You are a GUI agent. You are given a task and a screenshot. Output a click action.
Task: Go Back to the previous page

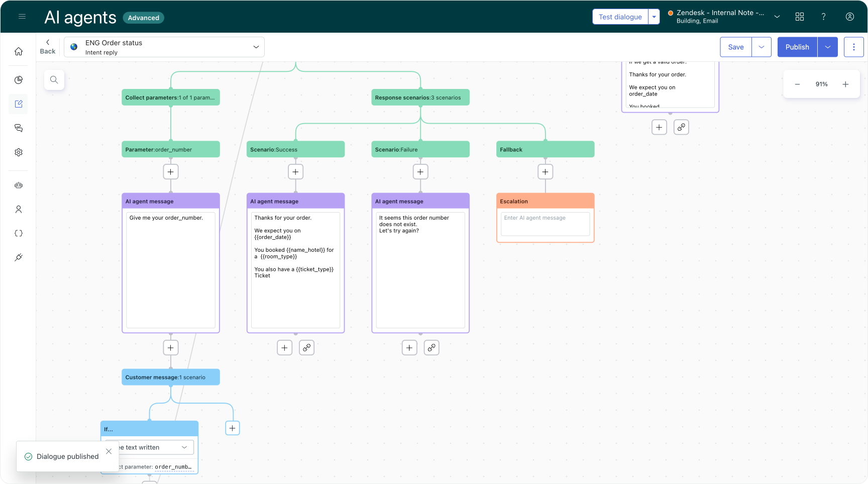[x=48, y=47]
